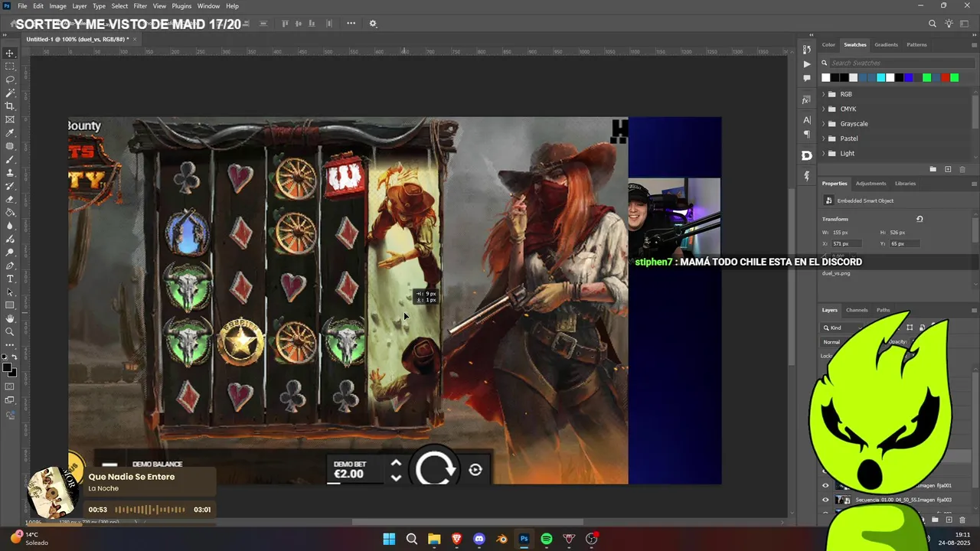
Task: Expand the CMYK swatch group
Action: click(x=824, y=109)
